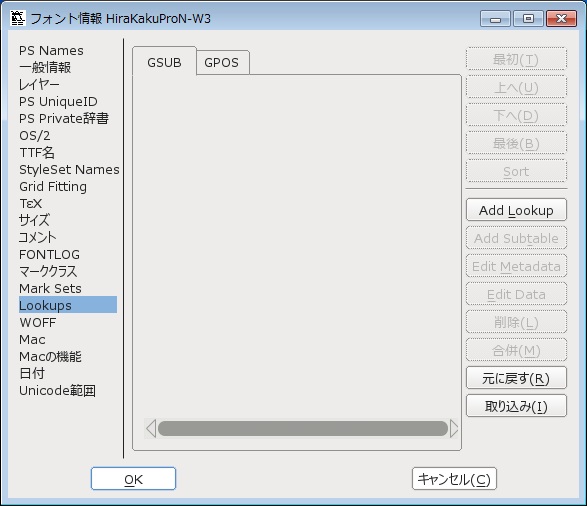Select Mark Sets in the list
587x506 pixels.
click(x=50, y=289)
